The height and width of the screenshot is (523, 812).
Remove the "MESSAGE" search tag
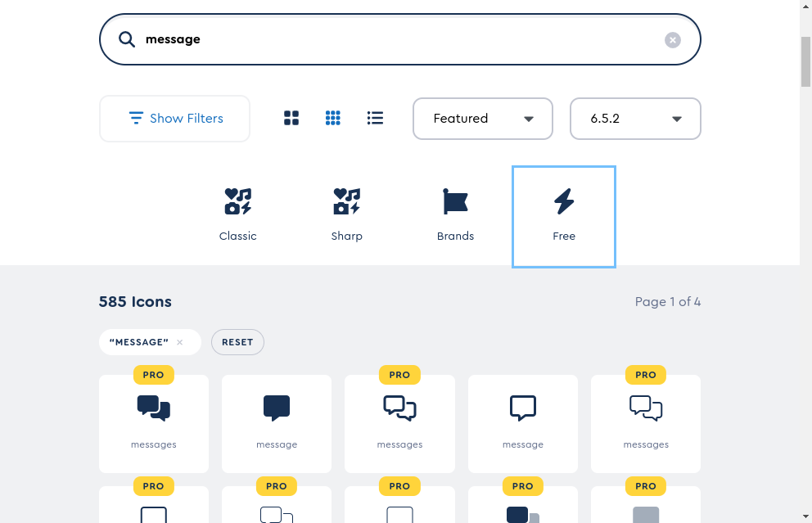[x=180, y=342]
